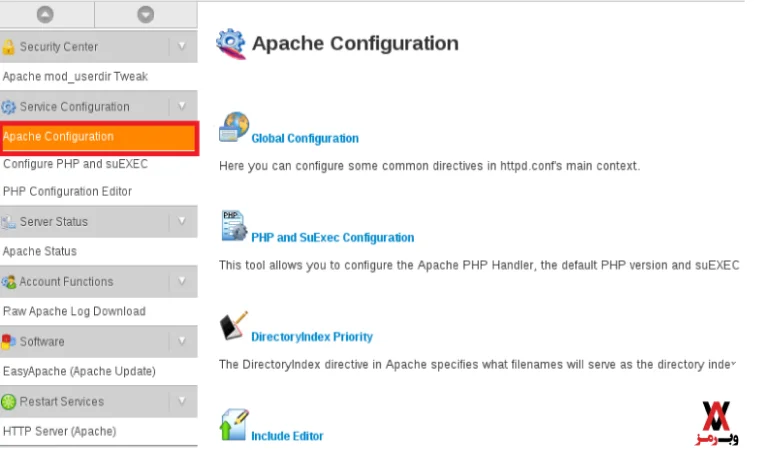Viewport: 768px width, 450px height.
Task: Open HTTP Server (Apache) restart item
Action: click(59, 431)
